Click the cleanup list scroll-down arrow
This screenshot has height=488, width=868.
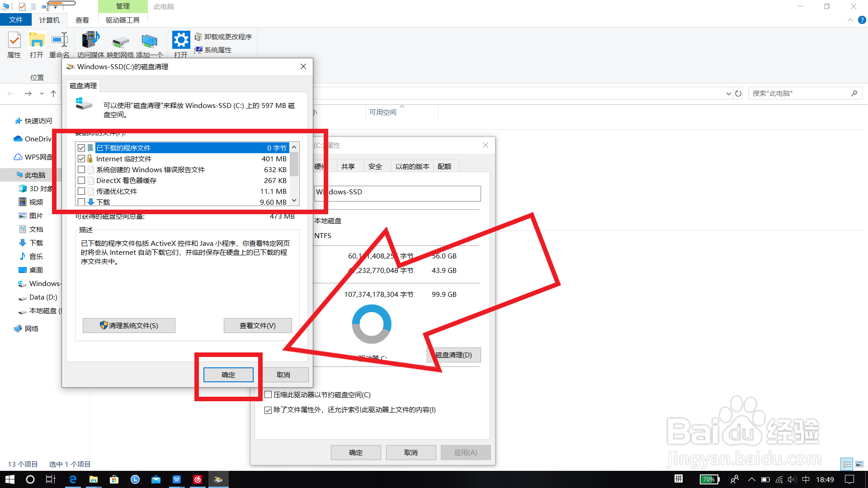294,201
